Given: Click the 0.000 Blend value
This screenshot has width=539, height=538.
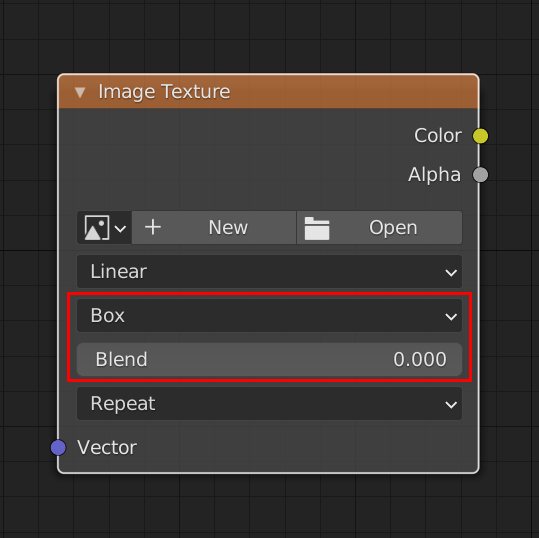Looking at the screenshot, I should pos(420,360).
